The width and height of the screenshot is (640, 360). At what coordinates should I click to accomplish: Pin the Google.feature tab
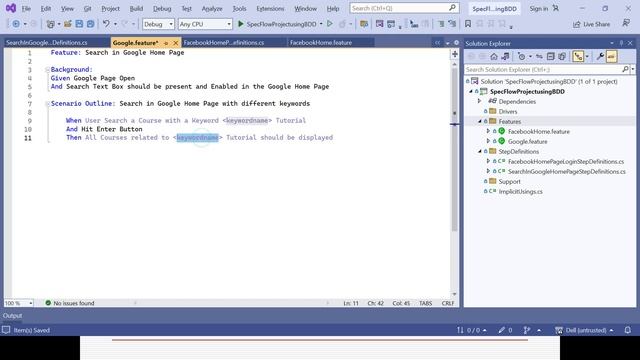click(x=166, y=43)
